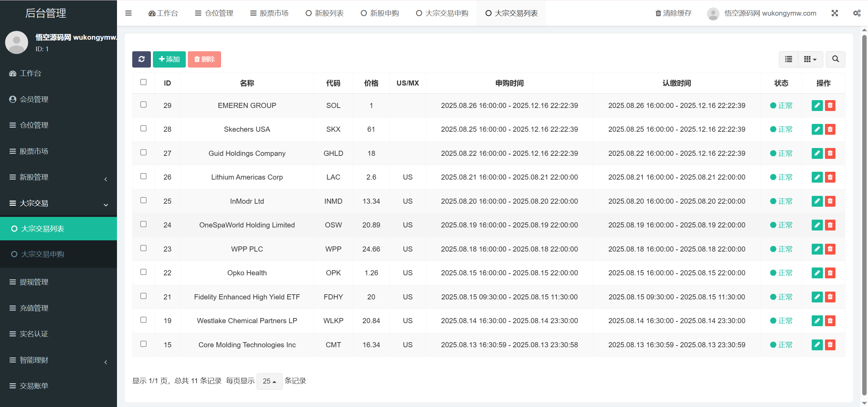Click the refresh icon button
This screenshot has width=868, height=407.
tap(141, 59)
